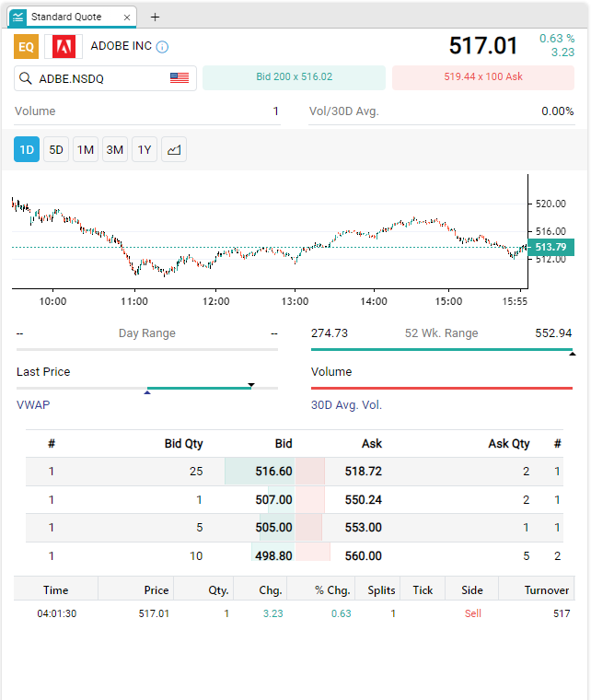Click the info icon next to ADOBE INC
The image size is (591, 700).
point(162,47)
